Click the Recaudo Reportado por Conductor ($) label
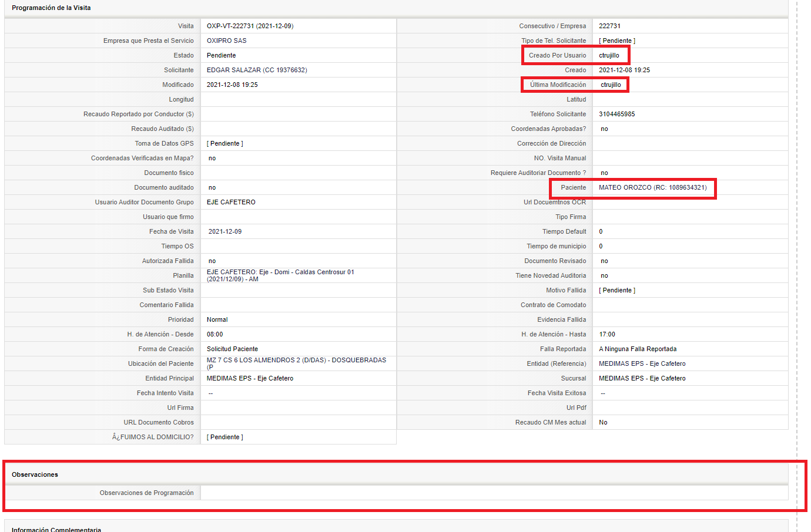811x532 pixels. (x=139, y=114)
